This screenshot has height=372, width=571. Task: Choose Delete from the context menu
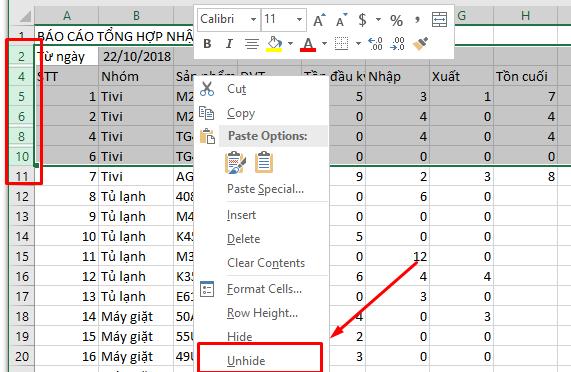243,239
